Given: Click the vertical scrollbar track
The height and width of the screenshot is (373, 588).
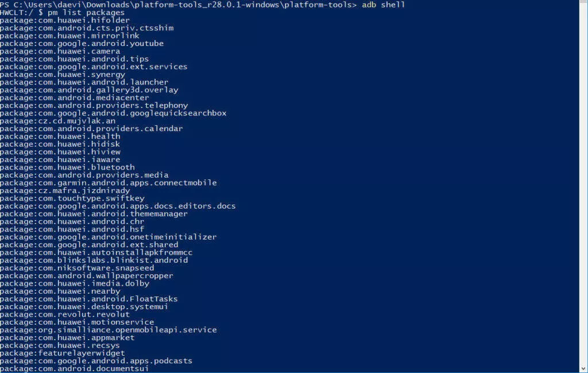Looking at the screenshot, I should coord(584,183).
